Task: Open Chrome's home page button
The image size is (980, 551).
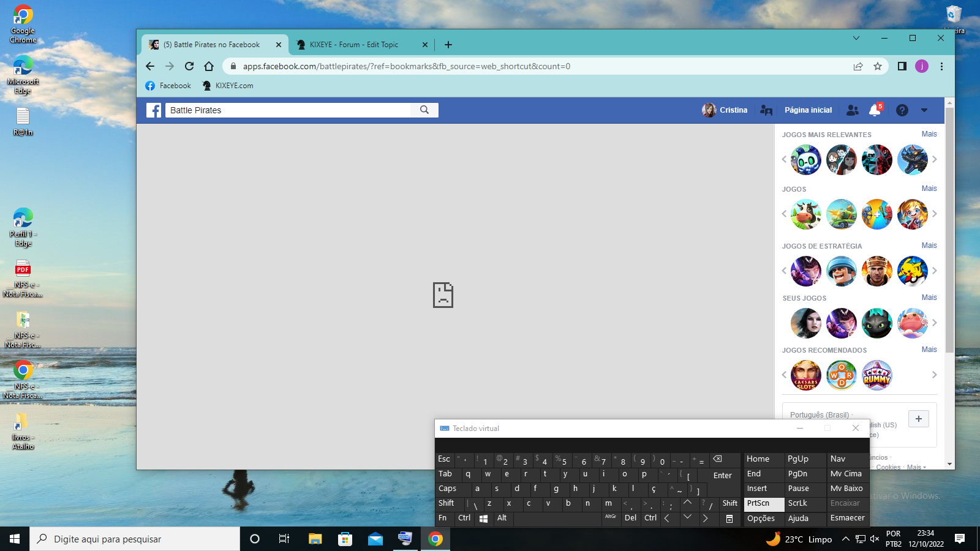Action: (x=209, y=66)
